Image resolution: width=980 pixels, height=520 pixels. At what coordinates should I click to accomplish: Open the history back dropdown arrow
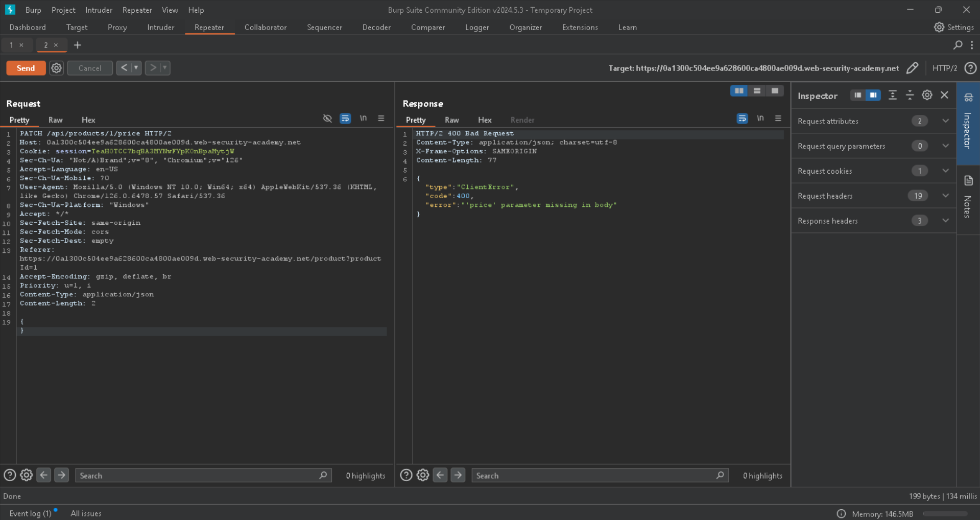point(136,68)
